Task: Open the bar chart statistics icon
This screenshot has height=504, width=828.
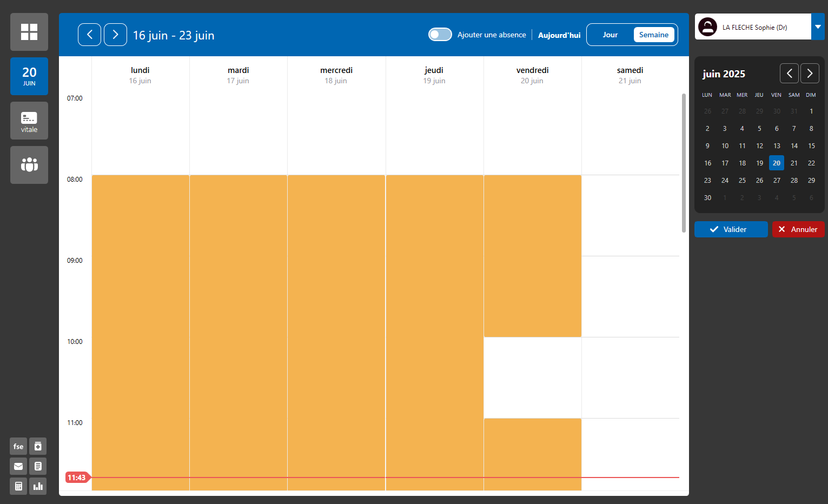Action: click(x=38, y=486)
